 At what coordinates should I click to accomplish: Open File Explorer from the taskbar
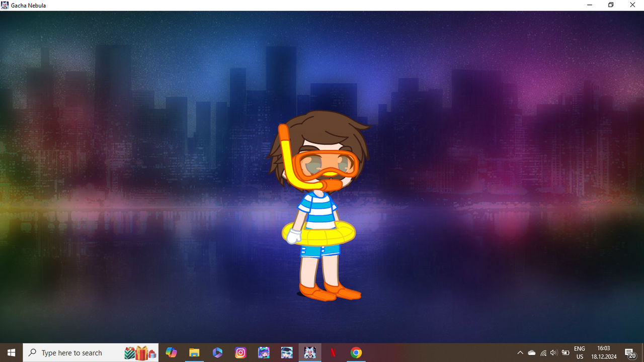194,352
